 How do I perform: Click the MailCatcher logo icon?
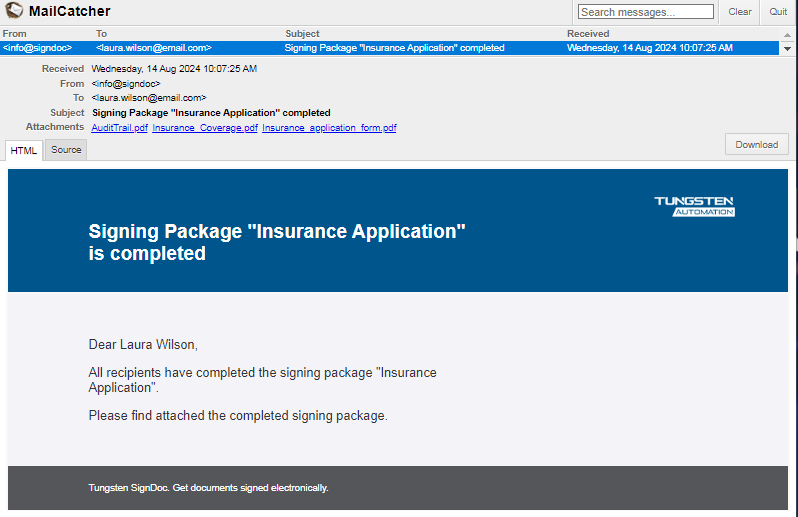click(x=14, y=11)
